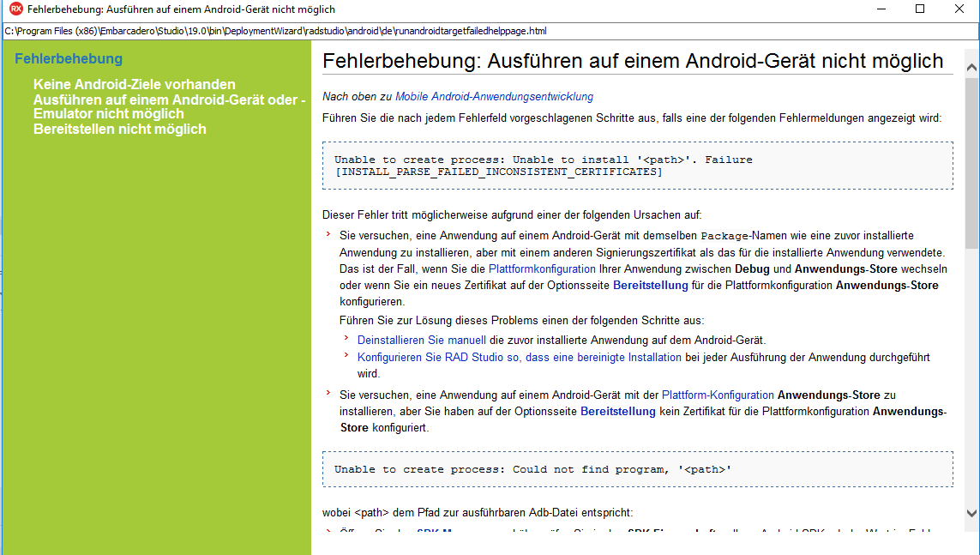Click the file path address field

coord(490,31)
